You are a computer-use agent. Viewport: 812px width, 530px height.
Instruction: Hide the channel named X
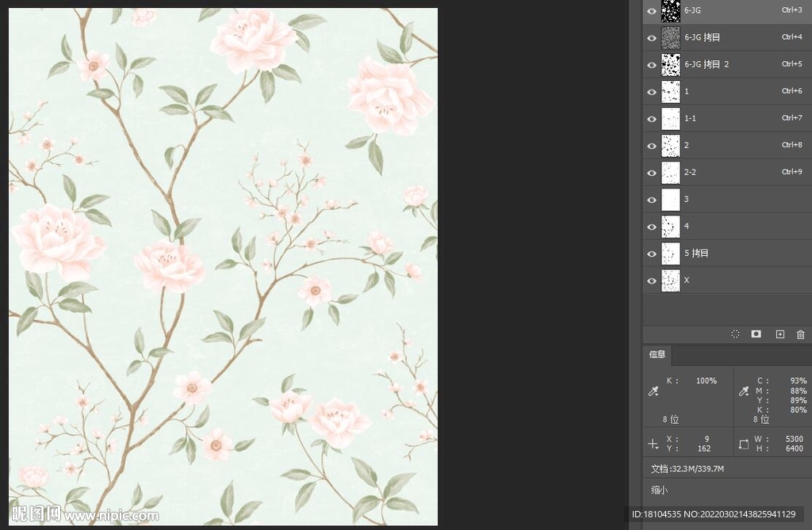pos(652,280)
